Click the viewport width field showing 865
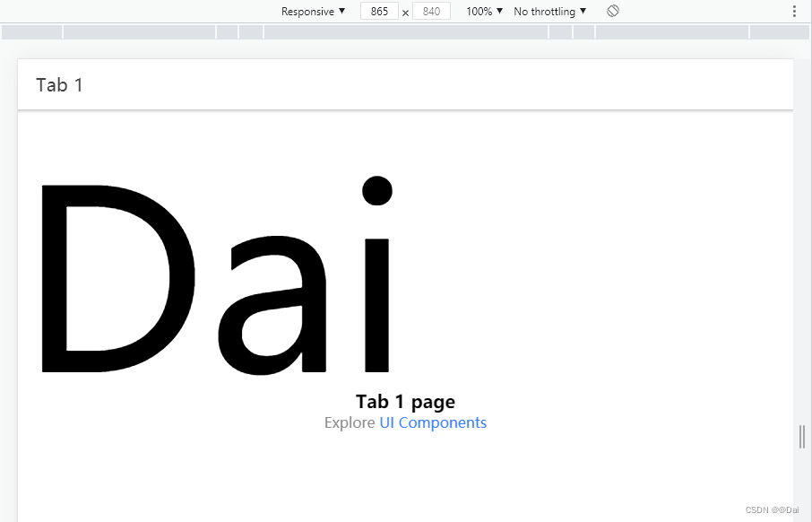The width and height of the screenshot is (812, 522). click(379, 12)
